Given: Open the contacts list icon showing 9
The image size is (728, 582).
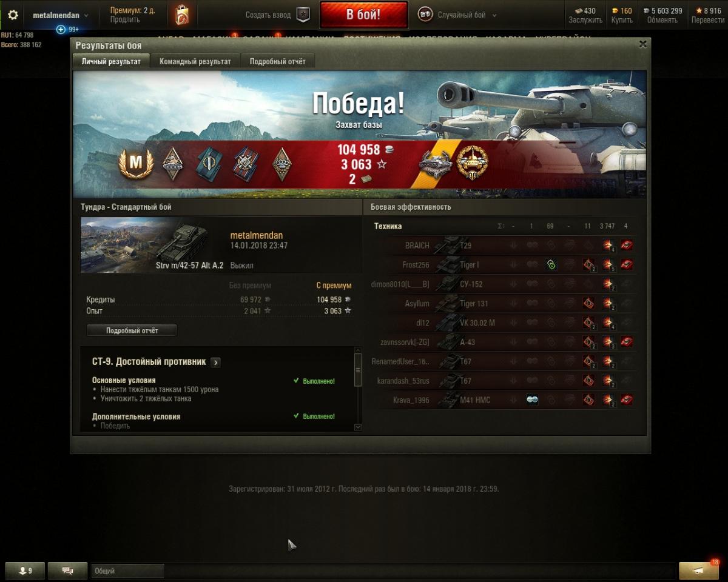Looking at the screenshot, I should (x=25, y=570).
